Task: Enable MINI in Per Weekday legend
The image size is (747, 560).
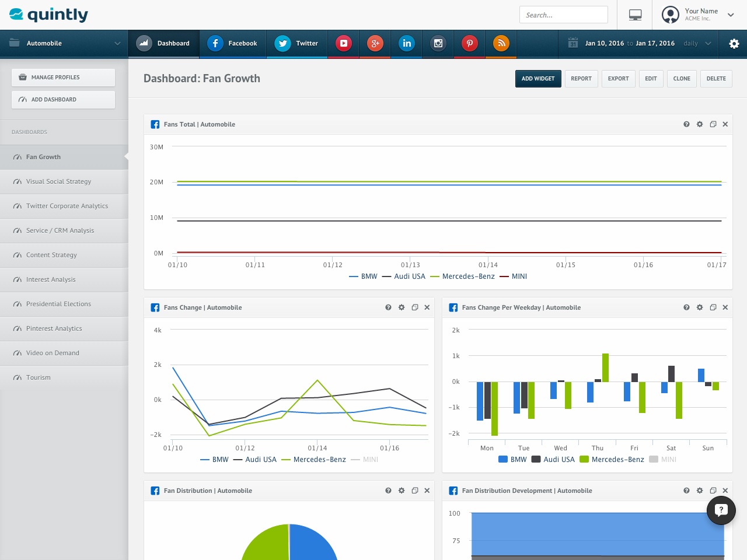Action: [x=663, y=460]
